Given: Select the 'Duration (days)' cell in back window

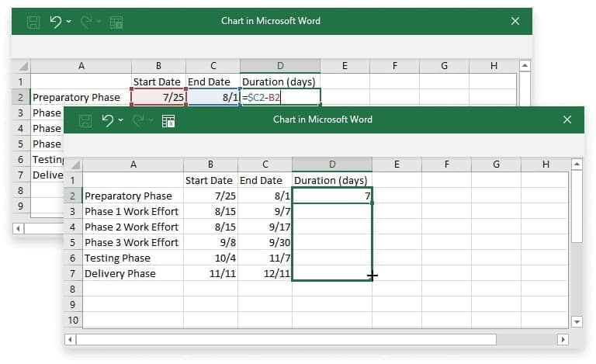Looking at the screenshot, I should point(280,81).
